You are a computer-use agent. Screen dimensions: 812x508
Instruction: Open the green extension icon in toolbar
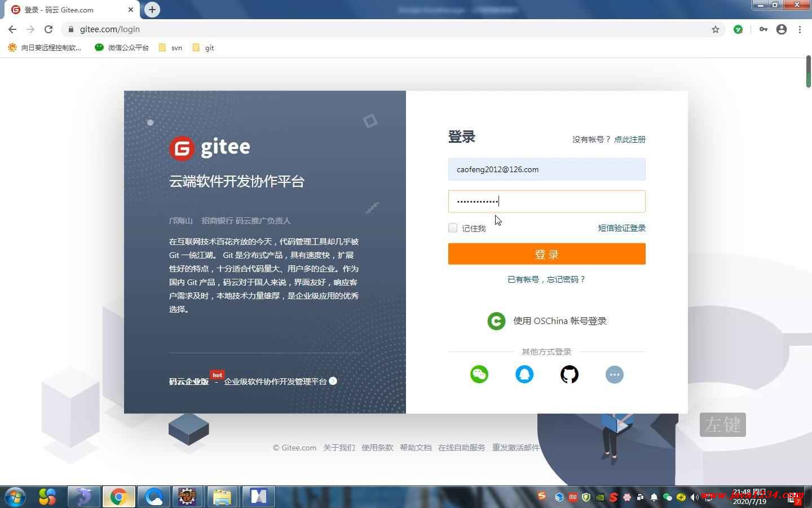click(738, 29)
